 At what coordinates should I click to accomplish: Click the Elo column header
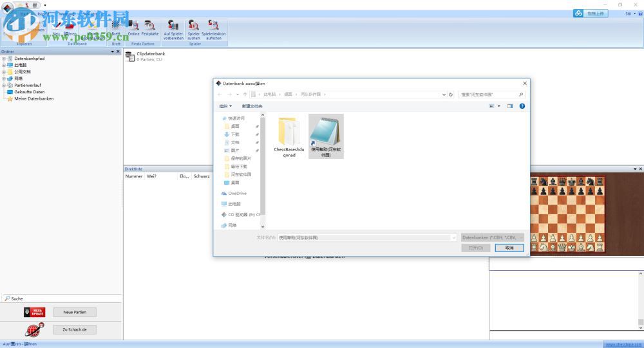(x=184, y=176)
